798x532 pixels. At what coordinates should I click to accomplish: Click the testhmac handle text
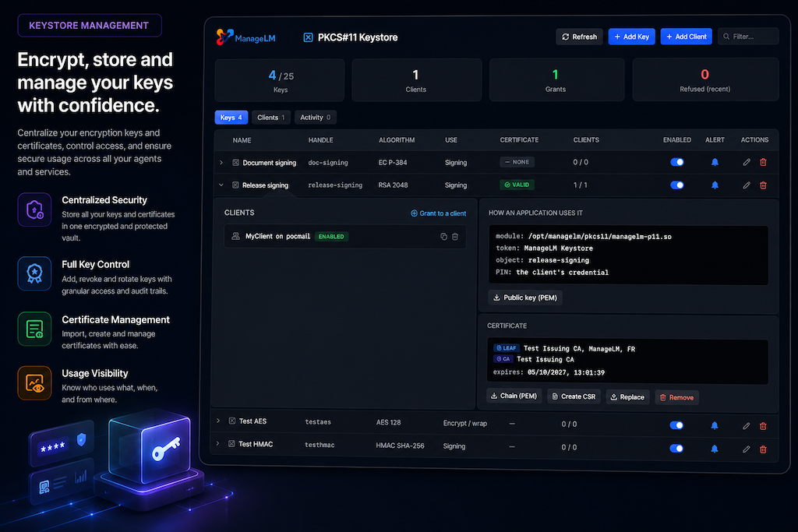pyautogui.click(x=320, y=445)
